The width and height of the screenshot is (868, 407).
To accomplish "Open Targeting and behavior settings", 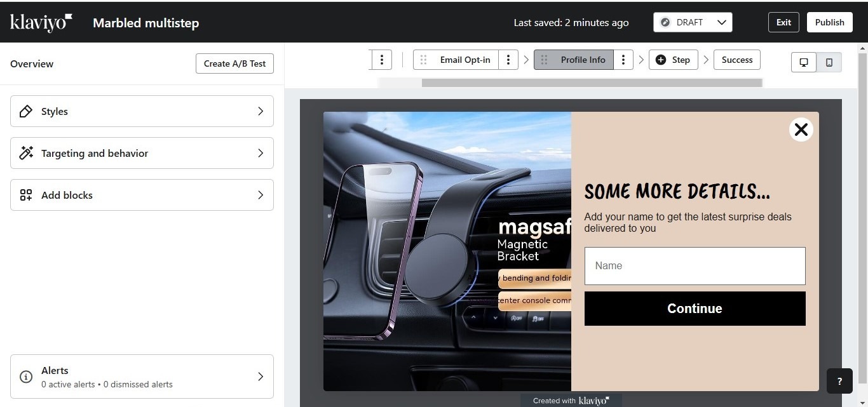I will point(142,153).
